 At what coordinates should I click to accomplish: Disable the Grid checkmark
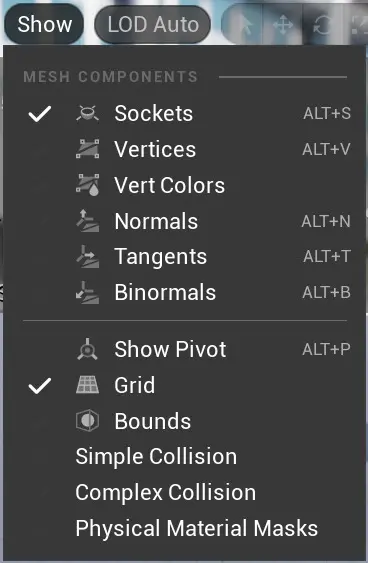(40, 386)
